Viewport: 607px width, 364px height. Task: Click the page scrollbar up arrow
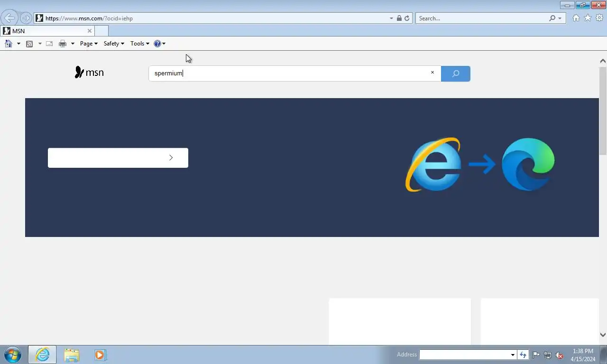point(603,61)
